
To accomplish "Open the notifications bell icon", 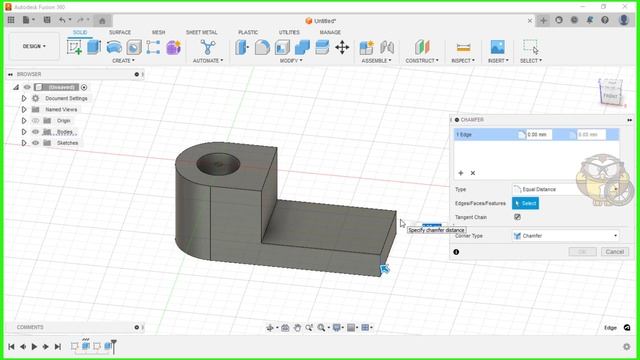I will (x=589, y=20).
